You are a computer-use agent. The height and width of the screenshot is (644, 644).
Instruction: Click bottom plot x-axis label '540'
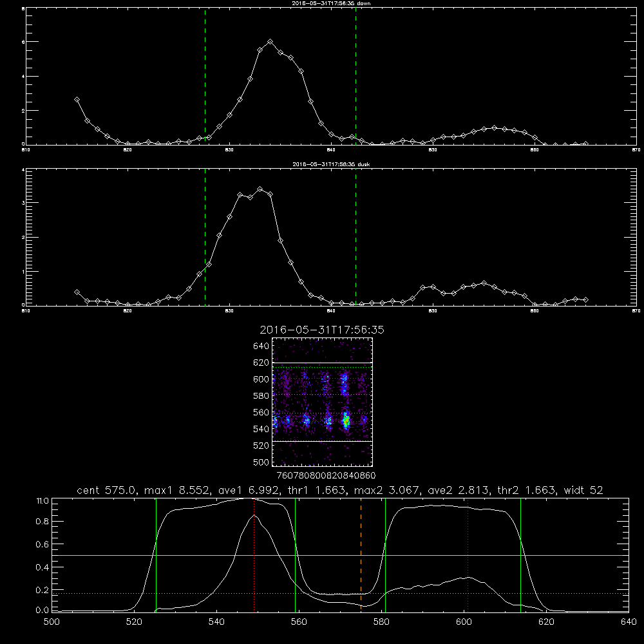coord(216,622)
